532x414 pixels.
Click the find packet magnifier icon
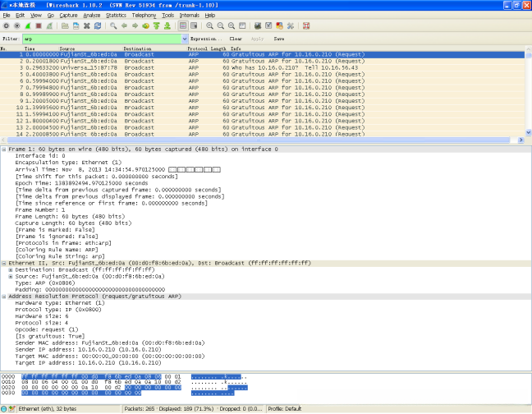111,25
